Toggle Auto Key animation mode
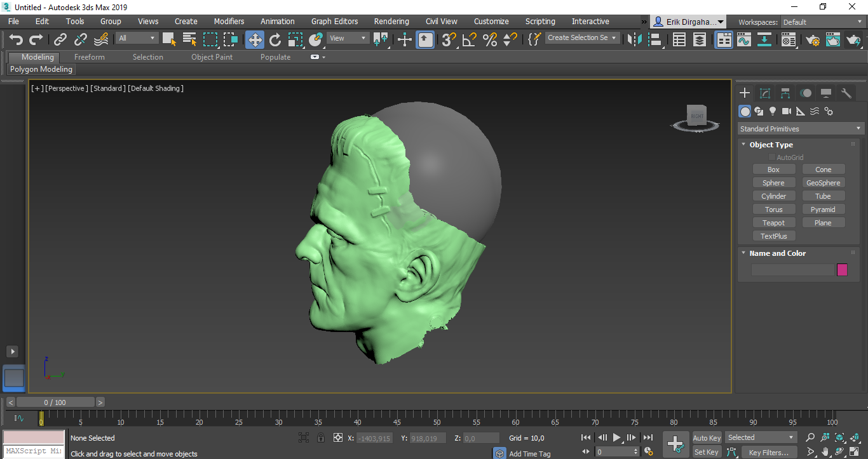This screenshot has height=459, width=868. tap(707, 438)
